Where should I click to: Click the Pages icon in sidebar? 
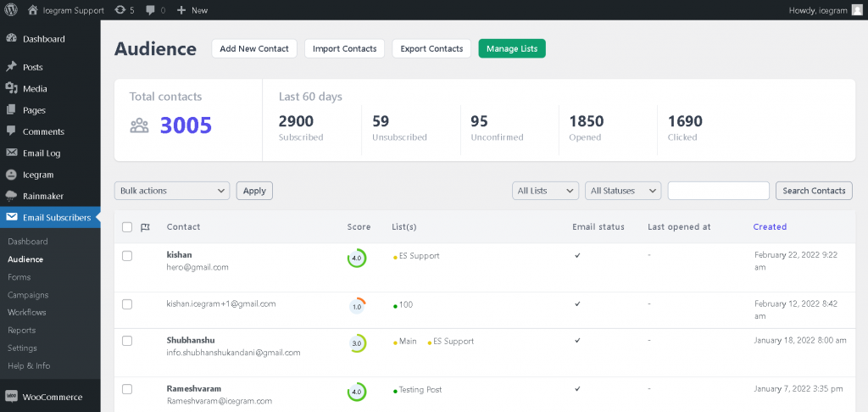pyautogui.click(x=11, y=110)
